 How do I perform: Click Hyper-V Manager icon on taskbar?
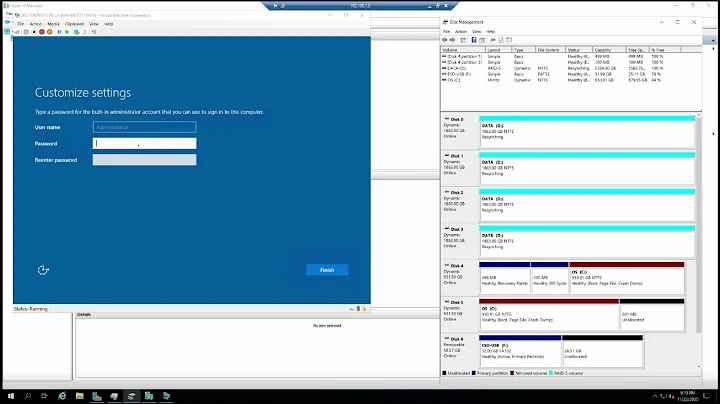(x=149, y=396)
